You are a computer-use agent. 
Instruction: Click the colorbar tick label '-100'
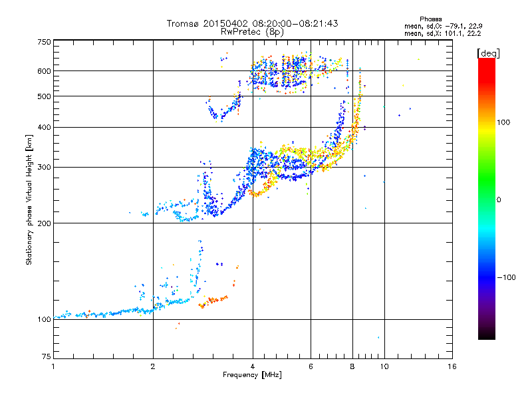point(506,277)
